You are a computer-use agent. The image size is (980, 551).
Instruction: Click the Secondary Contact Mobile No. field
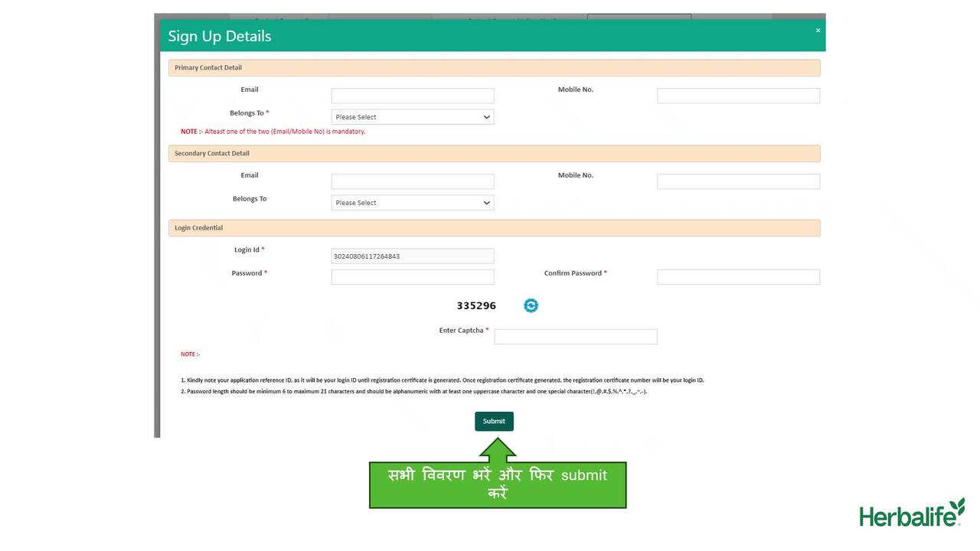tap(738, 181)
